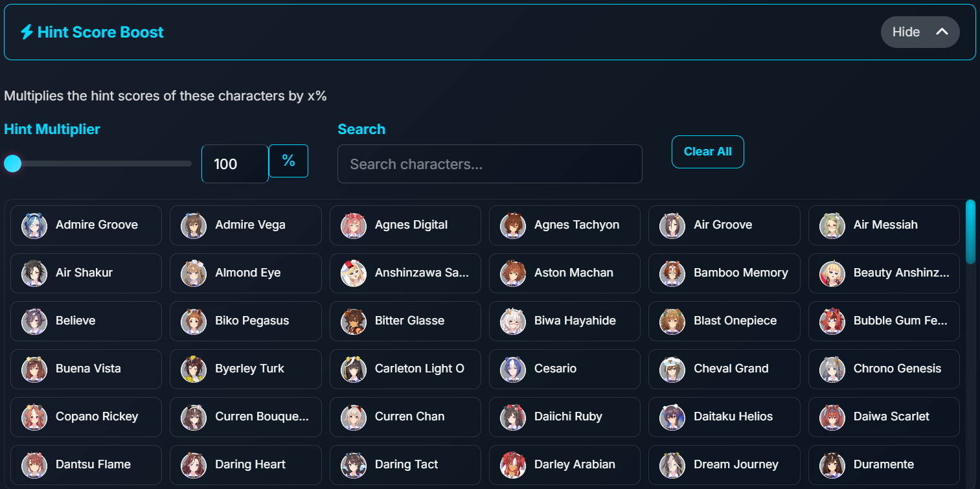This screenshot has width=980, height=489.
Task: Click Bitter Glasse's avatar icon
Action: click(354, 321)
